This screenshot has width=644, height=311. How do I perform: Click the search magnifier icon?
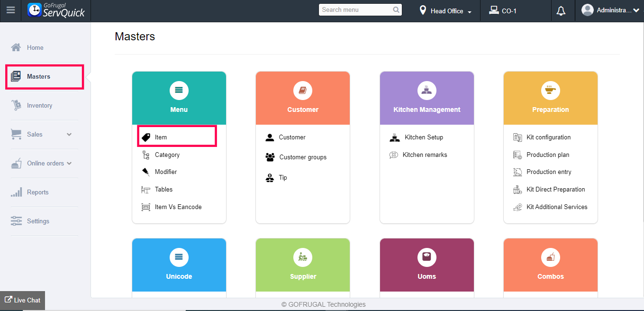[396, 9]
